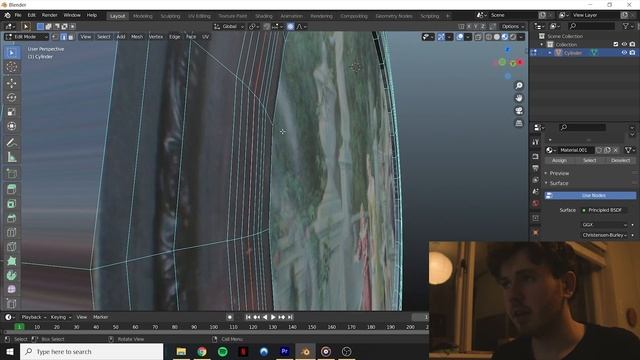Click play animation button in timeline
Screen dimensions: 640x360
click(273, 317)
